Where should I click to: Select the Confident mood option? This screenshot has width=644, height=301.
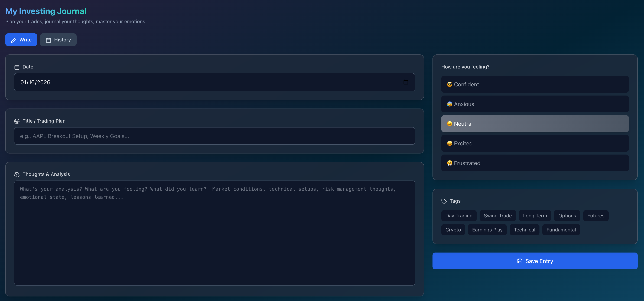535,84
